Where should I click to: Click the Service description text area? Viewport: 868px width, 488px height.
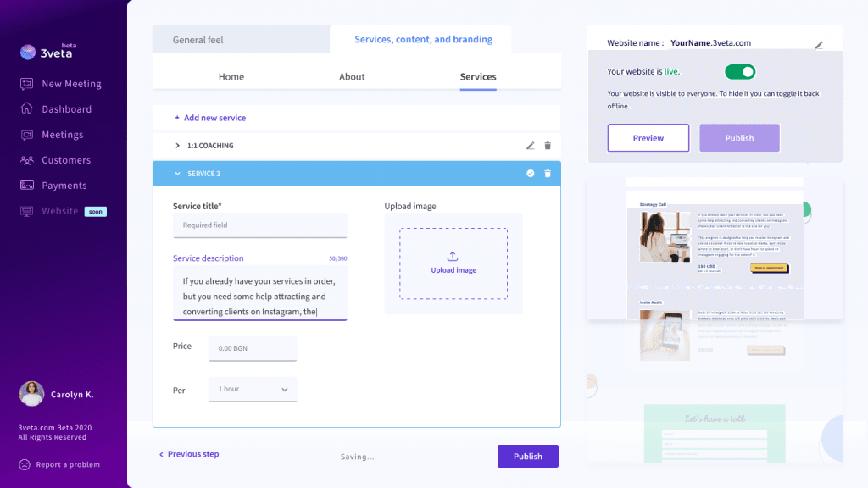coord(259,292)
